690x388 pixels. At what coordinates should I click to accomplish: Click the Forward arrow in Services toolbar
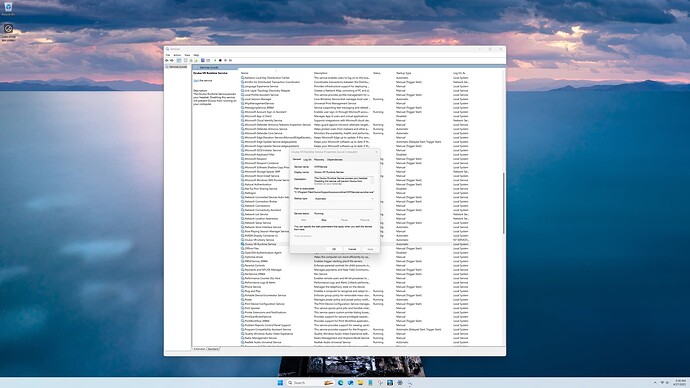(172, 60)
